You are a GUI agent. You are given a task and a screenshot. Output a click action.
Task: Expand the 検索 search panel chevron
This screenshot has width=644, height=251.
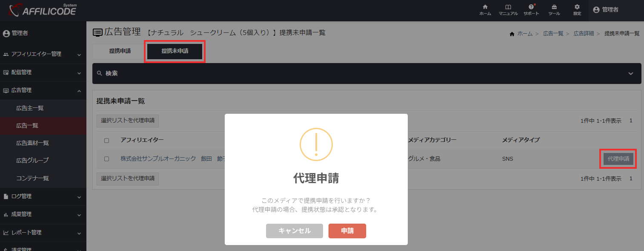click(631, 73)
